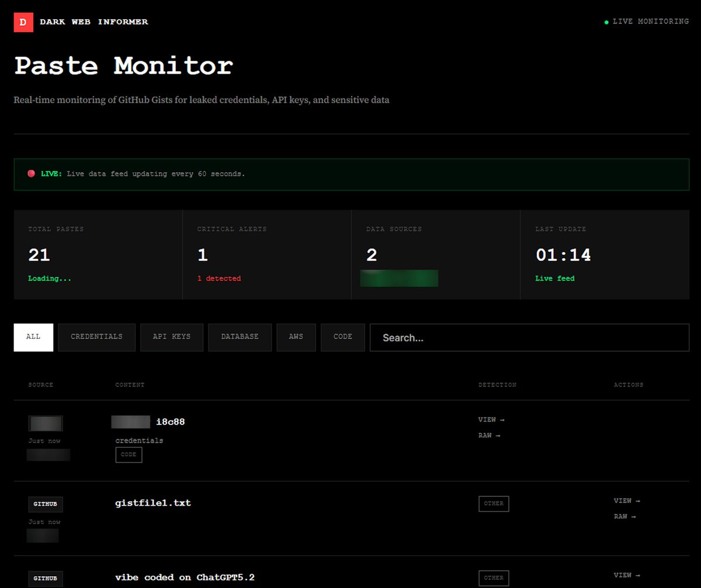Select the 'gistfile1.txt' paste title
The width and height of the screenshot is (701, 588).
(x=153, y=503)
